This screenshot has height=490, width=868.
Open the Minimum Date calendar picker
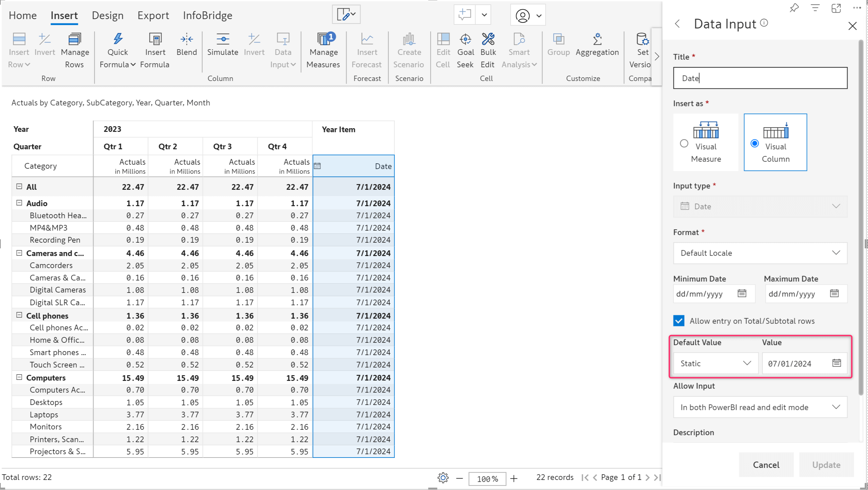(743, 293)
